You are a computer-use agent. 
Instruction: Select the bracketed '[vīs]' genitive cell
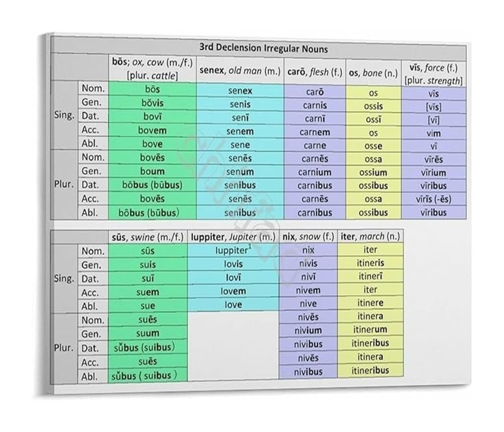(x=433, y=107)
